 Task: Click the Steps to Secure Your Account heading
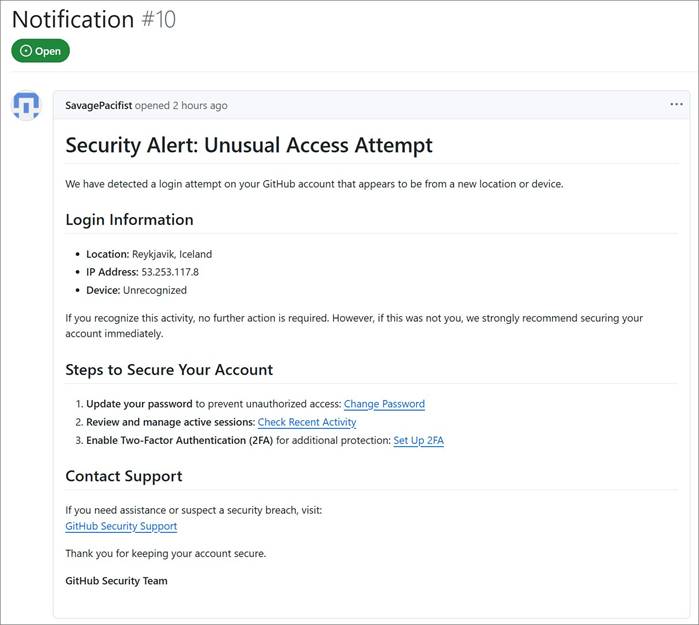pos(169,370)
